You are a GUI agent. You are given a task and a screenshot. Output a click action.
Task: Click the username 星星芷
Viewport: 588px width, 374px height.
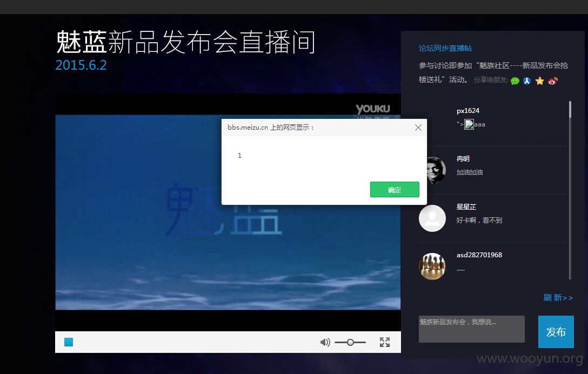pos(466,206)
